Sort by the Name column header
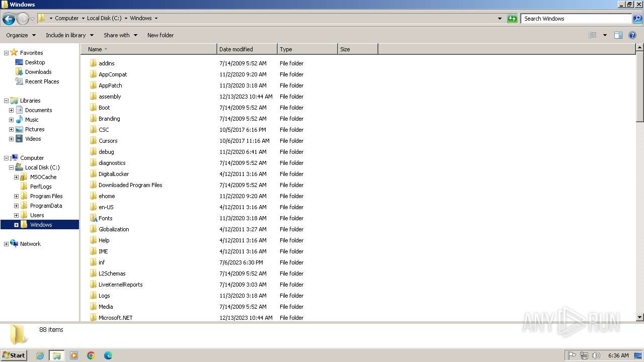 (149, 49)
